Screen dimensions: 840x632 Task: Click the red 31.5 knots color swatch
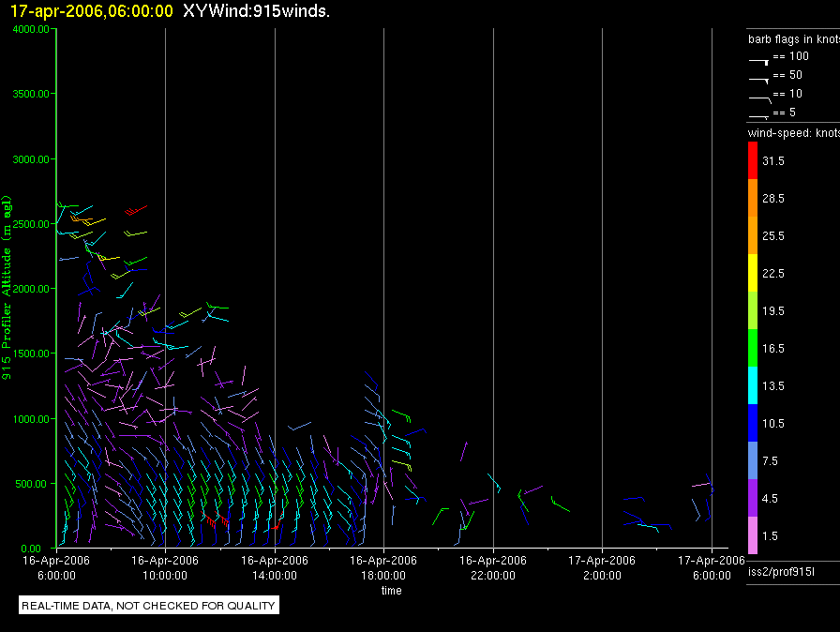[753, 160]
